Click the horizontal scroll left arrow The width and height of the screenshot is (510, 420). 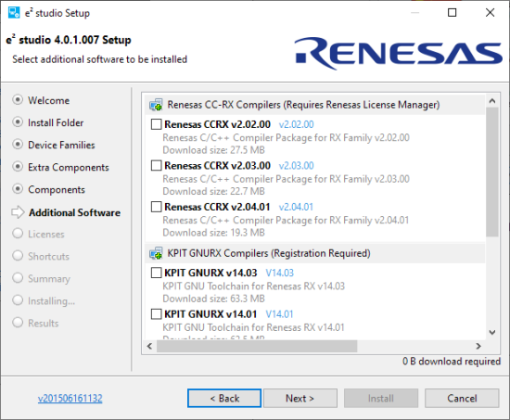coord(149,346)
